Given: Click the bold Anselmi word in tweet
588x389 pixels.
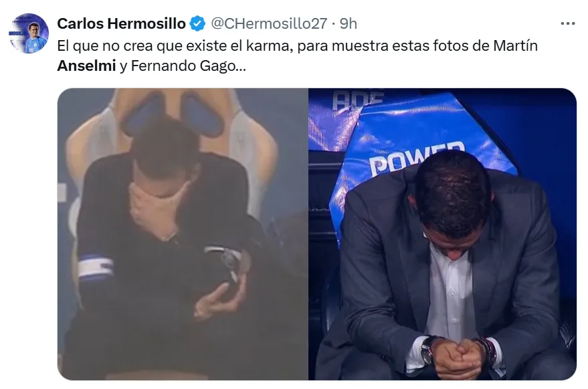Looking at the screenshot, I should click(x=86, y=66).
